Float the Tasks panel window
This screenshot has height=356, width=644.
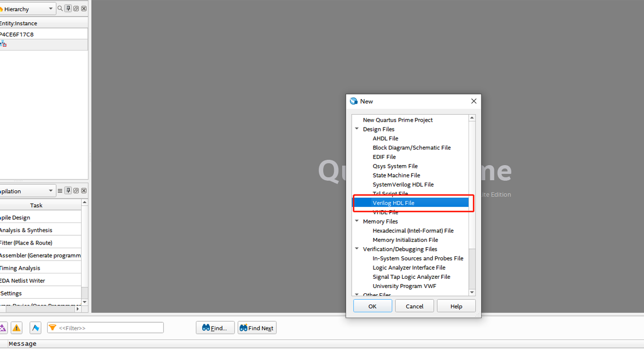click(x=76, y=191)
